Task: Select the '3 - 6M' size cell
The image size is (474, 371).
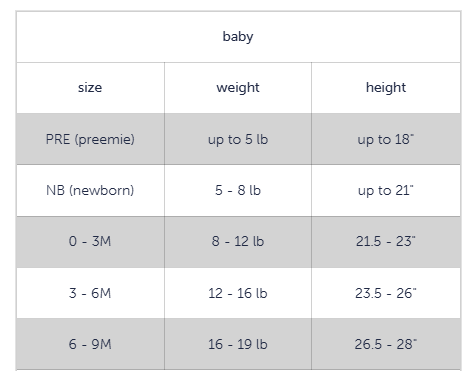Action: click(90, 293)
